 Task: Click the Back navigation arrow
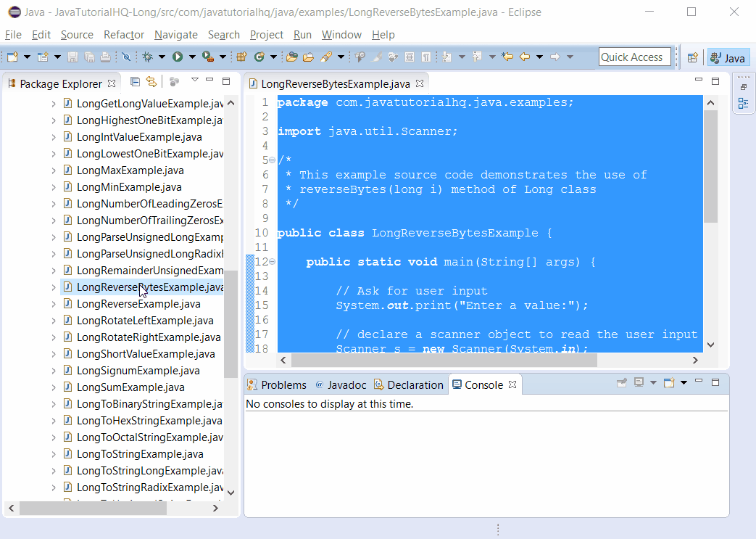(525, 57)
